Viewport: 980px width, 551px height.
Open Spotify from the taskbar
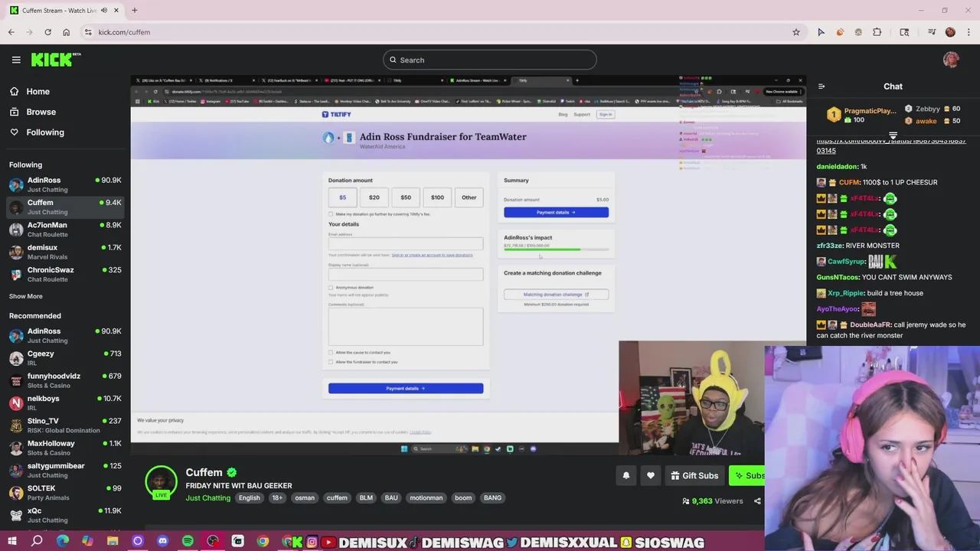188,542
